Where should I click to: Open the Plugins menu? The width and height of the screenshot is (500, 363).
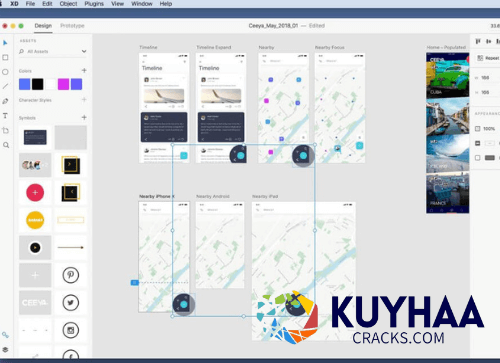(94, 4)
